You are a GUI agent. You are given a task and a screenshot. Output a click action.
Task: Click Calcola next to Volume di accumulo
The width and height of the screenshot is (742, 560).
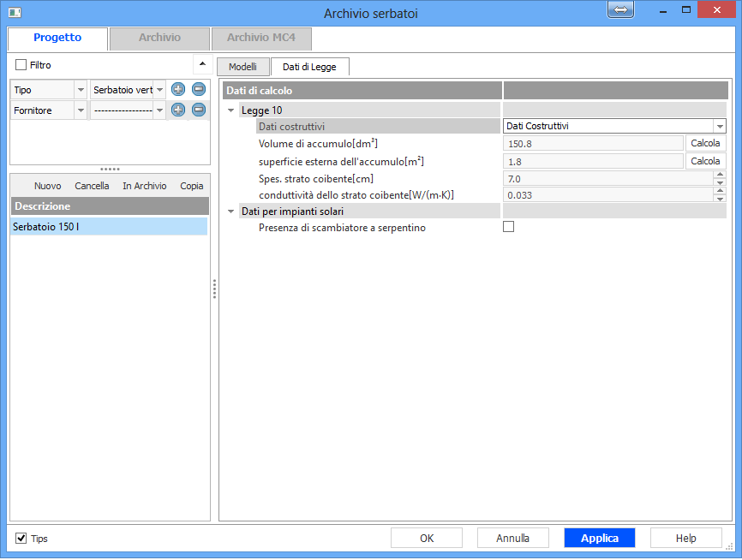(x=705, y=143)
